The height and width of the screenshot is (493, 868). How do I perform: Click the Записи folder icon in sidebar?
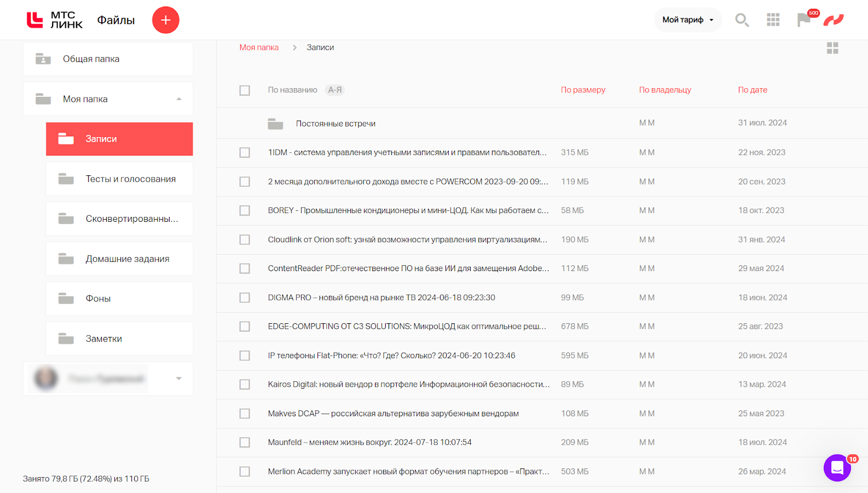click(66, 139)
